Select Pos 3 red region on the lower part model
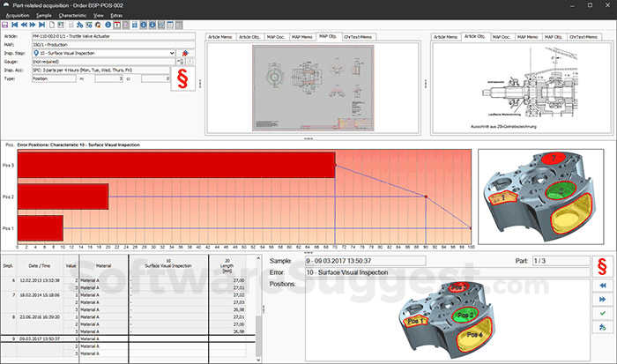 click(458, 287)
